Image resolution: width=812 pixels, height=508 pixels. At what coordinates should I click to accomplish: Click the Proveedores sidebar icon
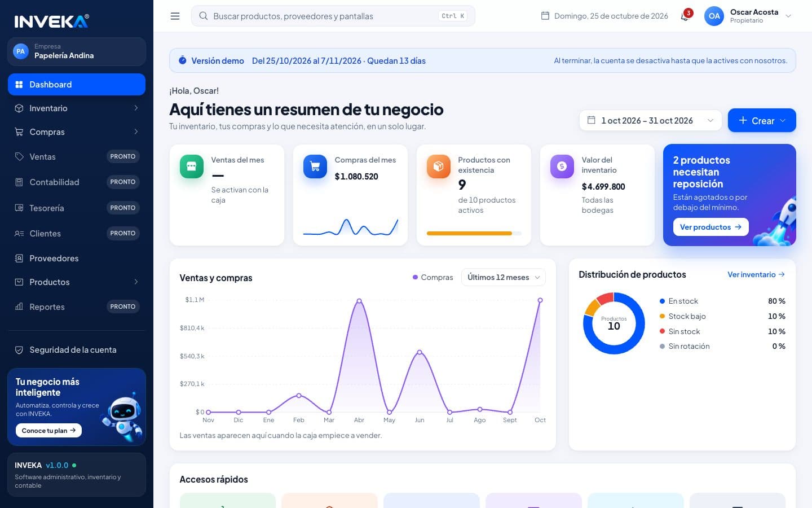19,258
